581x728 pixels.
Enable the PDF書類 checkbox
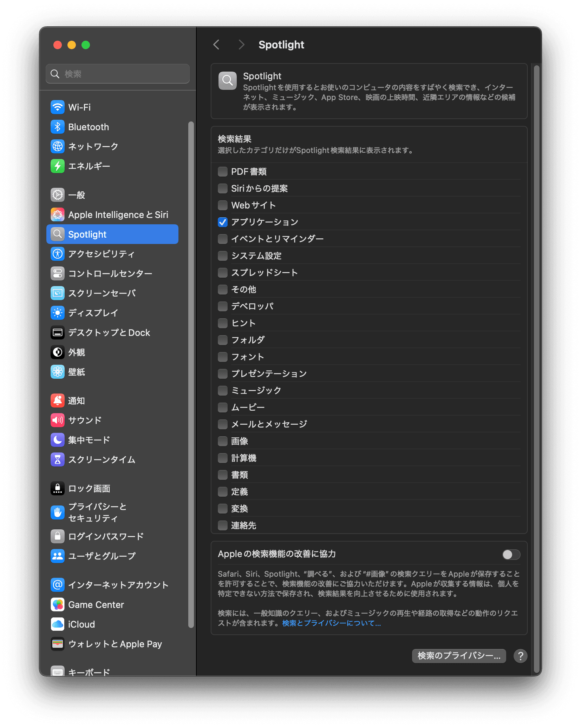click(x=223, y=171)
